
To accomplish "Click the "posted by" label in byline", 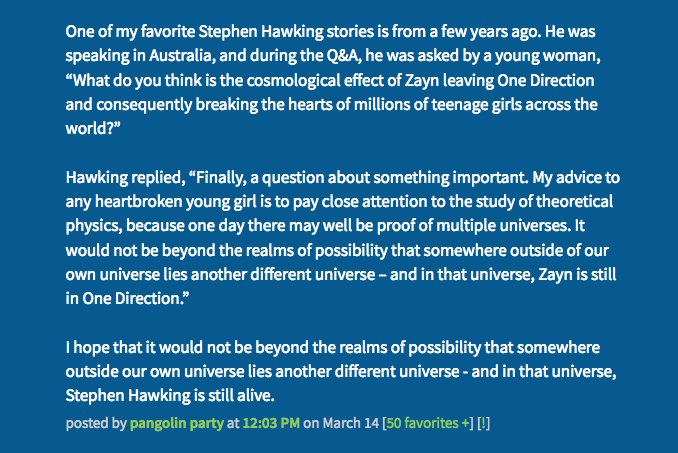I will click(96, 423).
